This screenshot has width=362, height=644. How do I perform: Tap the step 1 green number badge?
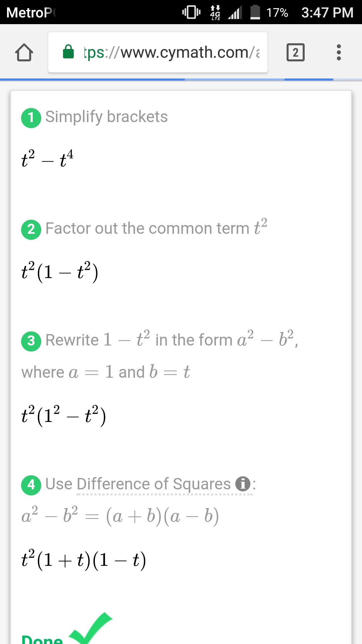31,118
